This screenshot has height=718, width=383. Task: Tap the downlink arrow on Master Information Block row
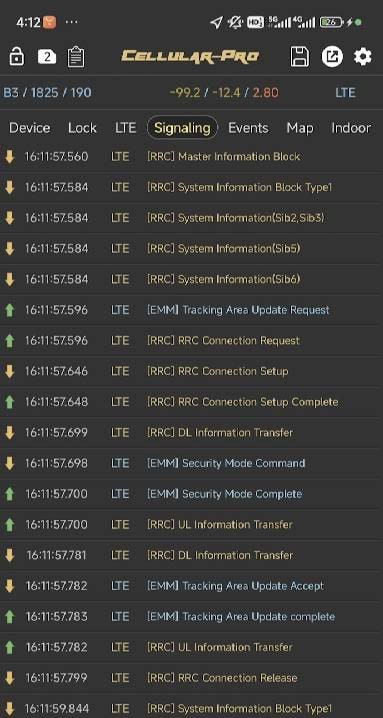pyautogui.click(x=10, y=157)
